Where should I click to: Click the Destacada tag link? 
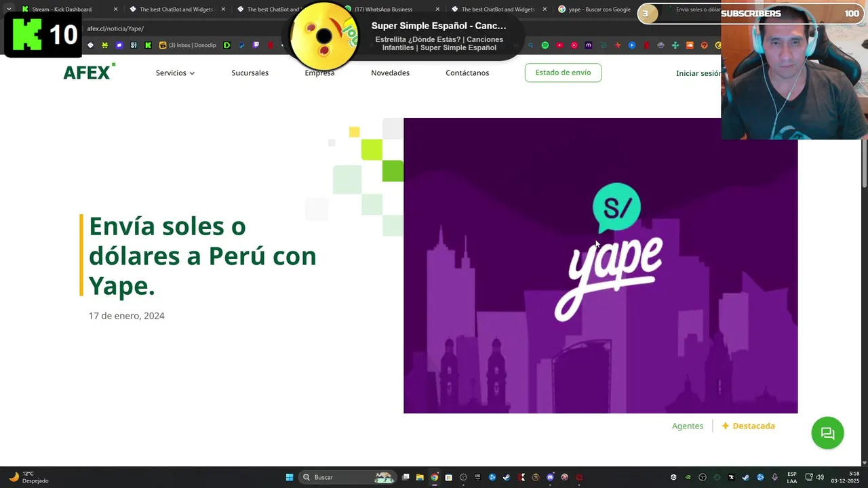click(748, 426)
